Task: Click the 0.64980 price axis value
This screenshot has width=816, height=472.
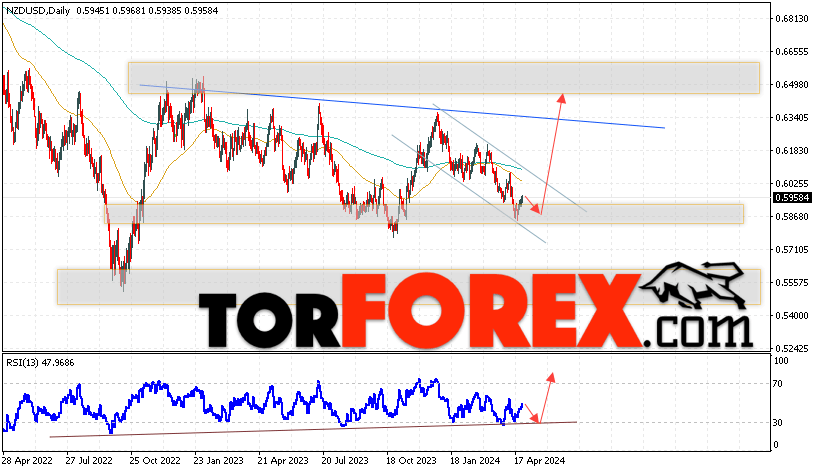Action: 793,84
